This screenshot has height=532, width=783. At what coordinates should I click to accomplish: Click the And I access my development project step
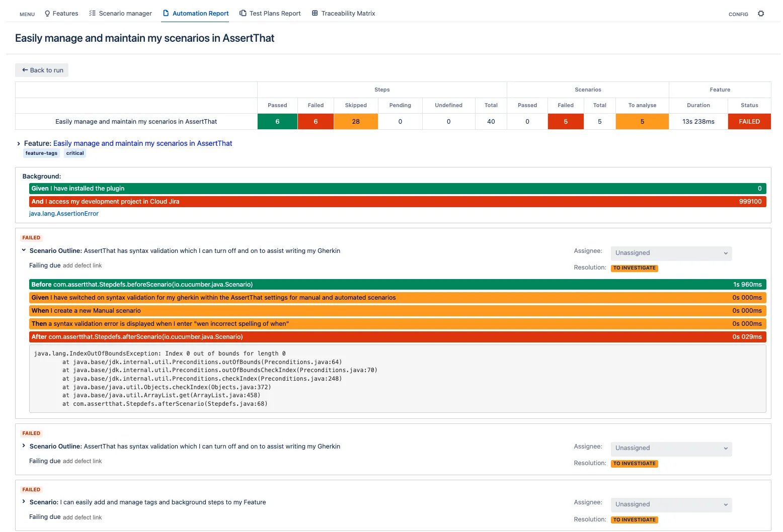click(x=398, y=202)
